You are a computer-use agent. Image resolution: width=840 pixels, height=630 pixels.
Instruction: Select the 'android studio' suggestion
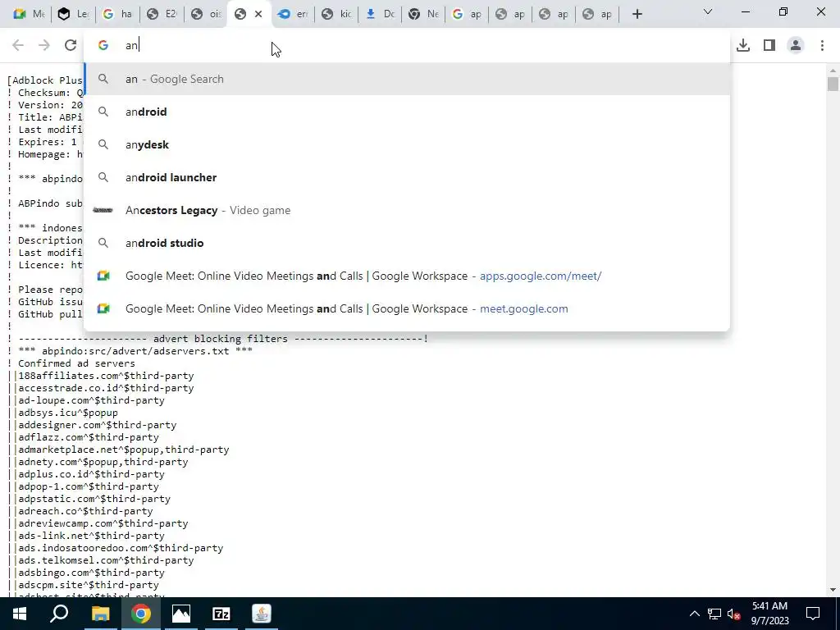pos(407,243)
